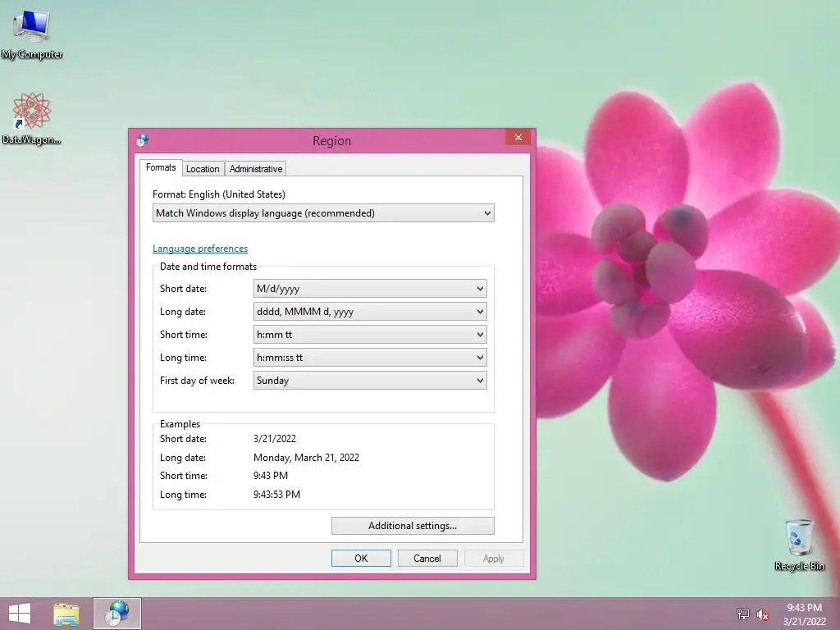Open the Short time format dropdown
This screenshot has height=630, width=840.
370,335
